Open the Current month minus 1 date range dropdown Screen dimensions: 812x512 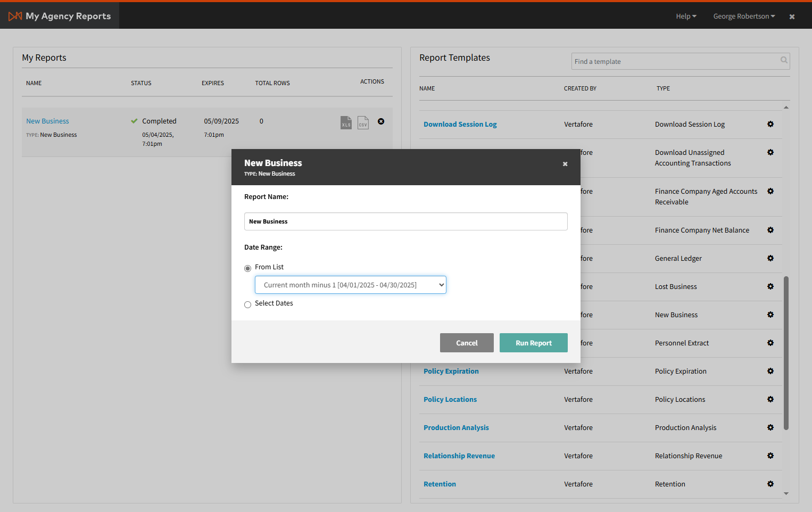pyautogui.click(x=351, y=285)
